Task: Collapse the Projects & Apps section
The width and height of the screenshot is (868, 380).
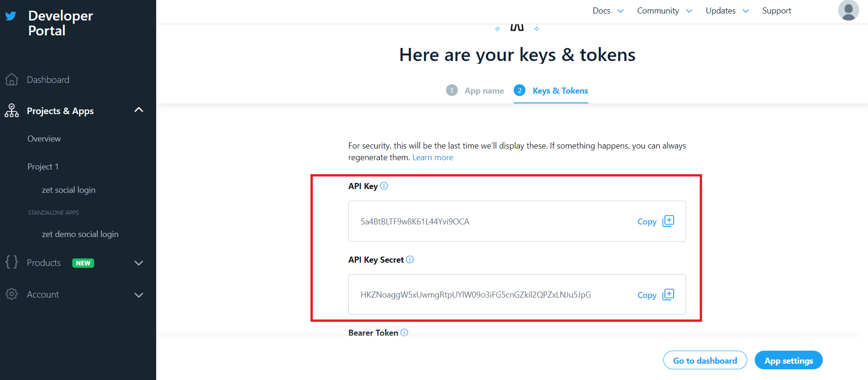Action: (x=138, y=110)
